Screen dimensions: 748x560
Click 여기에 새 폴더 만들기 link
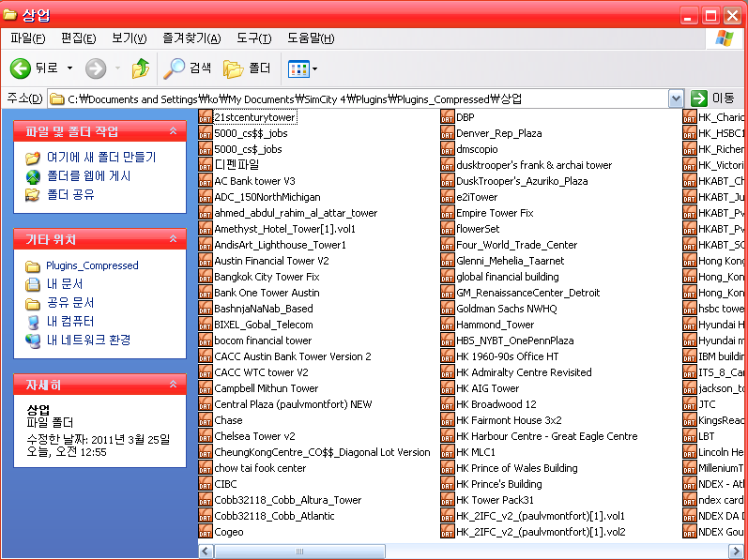tap(101, 158)
